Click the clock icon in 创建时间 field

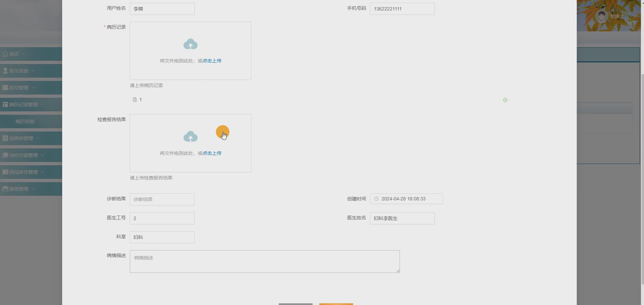coord(376,199)
